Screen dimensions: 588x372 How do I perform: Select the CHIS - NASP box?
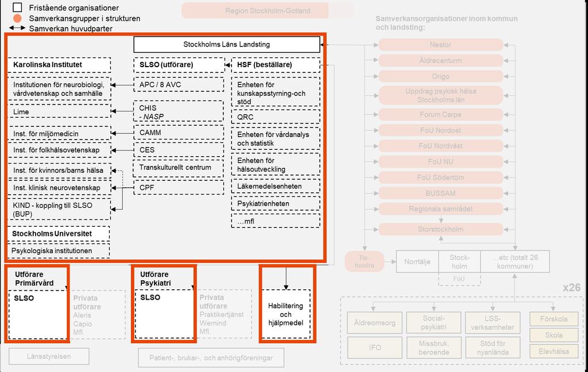pos(179,111)
